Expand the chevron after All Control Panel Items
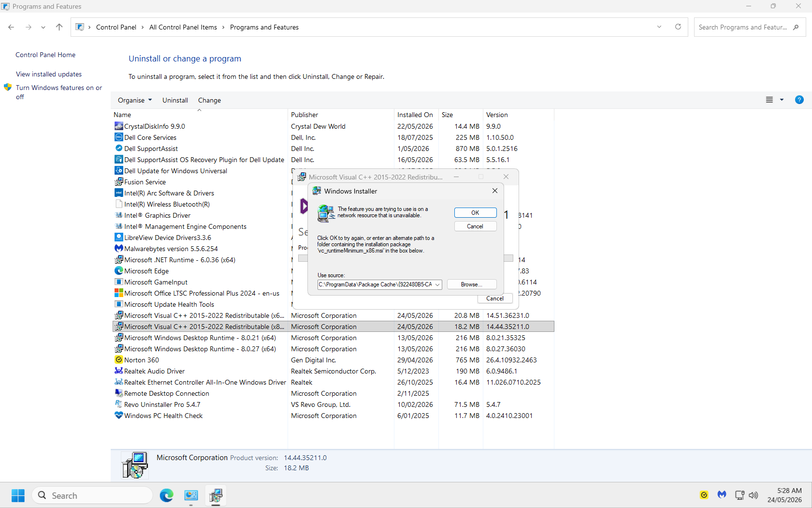Image resolution: width=812 pixels, height=508 pixels. [x=223, y=28]
